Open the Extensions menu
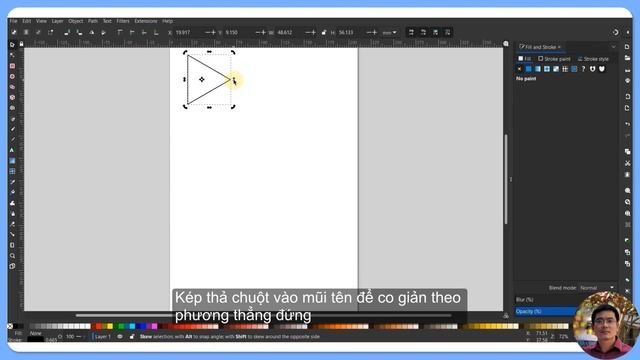The width and height of the screenshot is (640, 360). [x=146, y=21]
